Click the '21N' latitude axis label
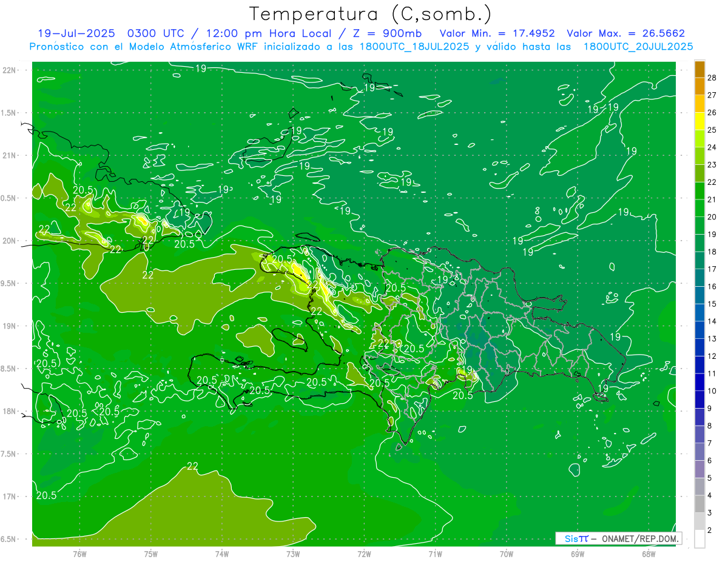The image size is (728, 562). pos(10,155)
